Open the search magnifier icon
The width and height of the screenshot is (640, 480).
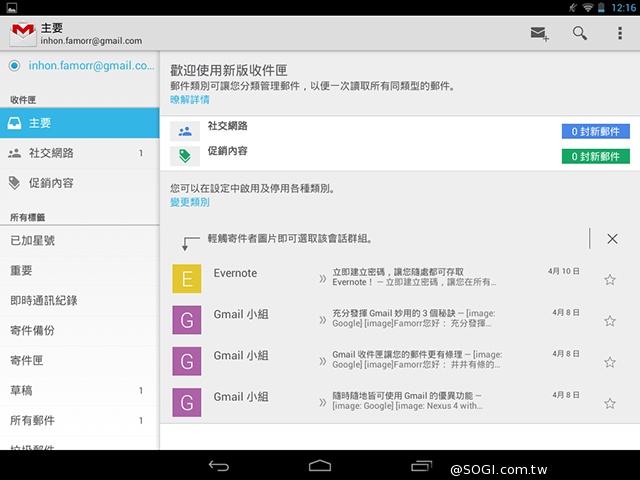click(x=580, y=33)
